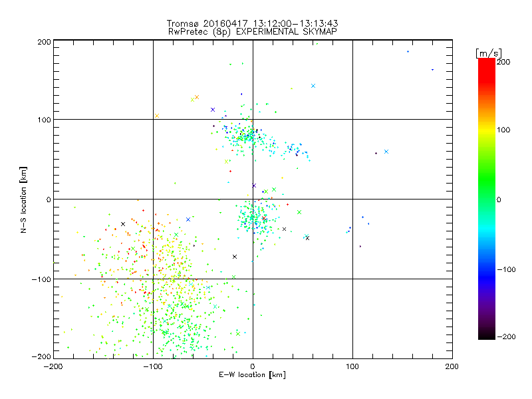Click the y-axis tick label 200
532x399 pixels.
pyautogui.click(x=45, y=42)
